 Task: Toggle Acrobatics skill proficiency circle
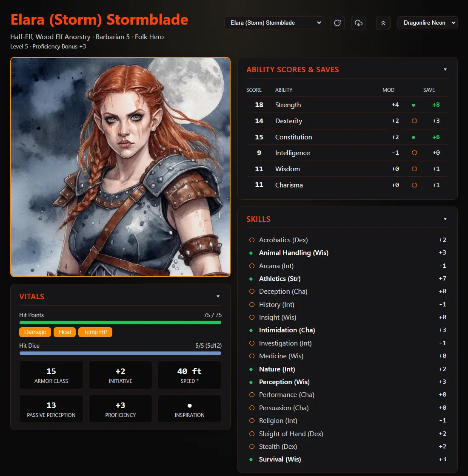251,240
